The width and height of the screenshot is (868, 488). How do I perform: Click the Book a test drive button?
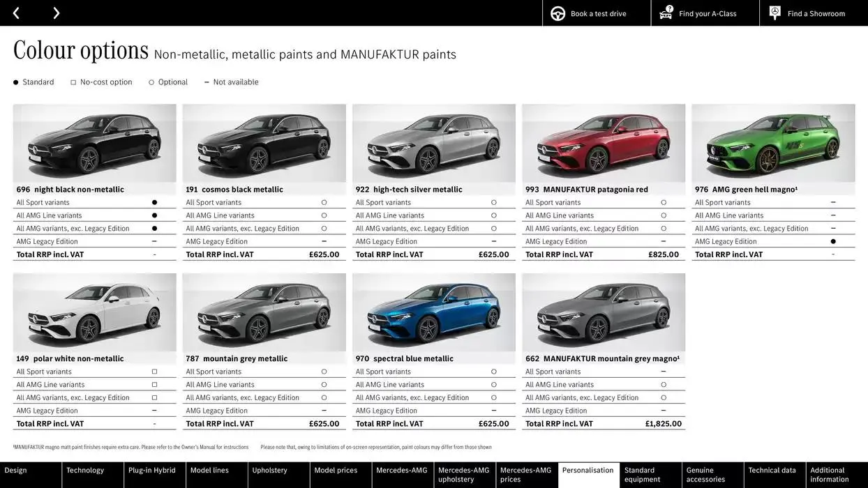click(x=596, y=13)
